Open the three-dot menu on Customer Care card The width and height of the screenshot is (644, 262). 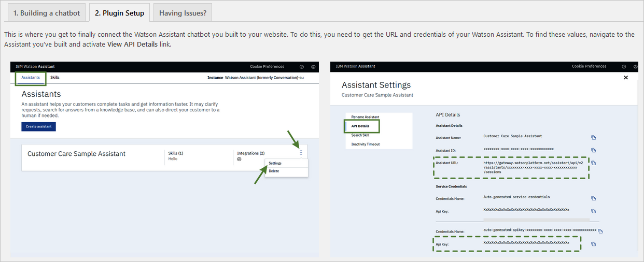pos(301,153)
